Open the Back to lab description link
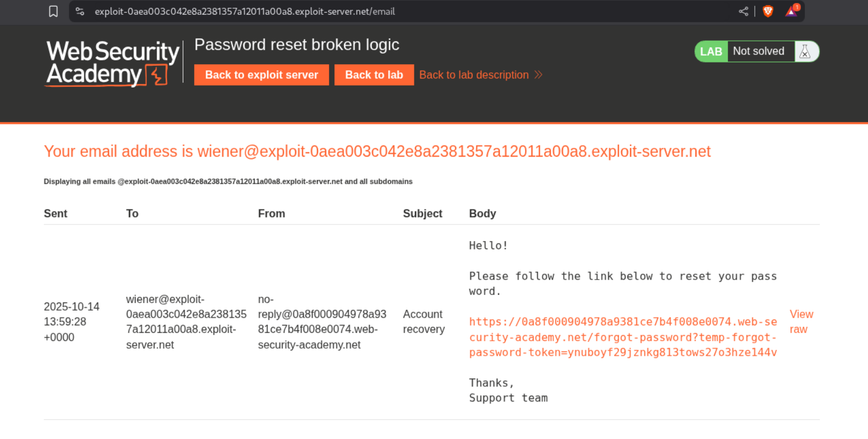This screenshot has height=439, width=868. [x=474, y=75]
